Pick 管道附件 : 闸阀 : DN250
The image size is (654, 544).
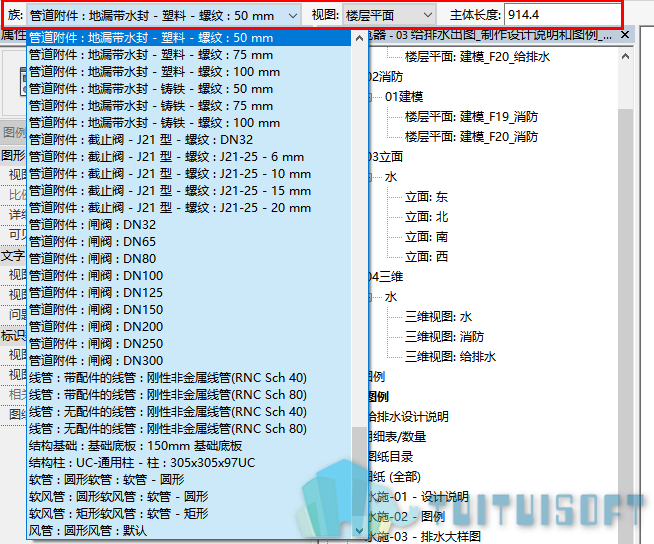tap(189, 344)
